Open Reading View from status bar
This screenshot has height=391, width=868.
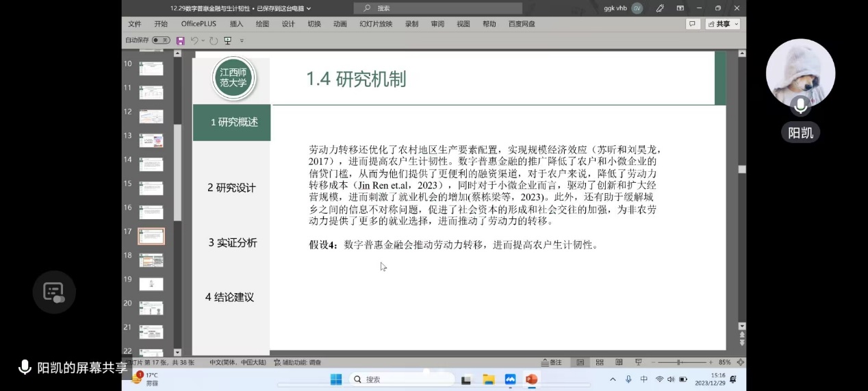pos(619,362)
